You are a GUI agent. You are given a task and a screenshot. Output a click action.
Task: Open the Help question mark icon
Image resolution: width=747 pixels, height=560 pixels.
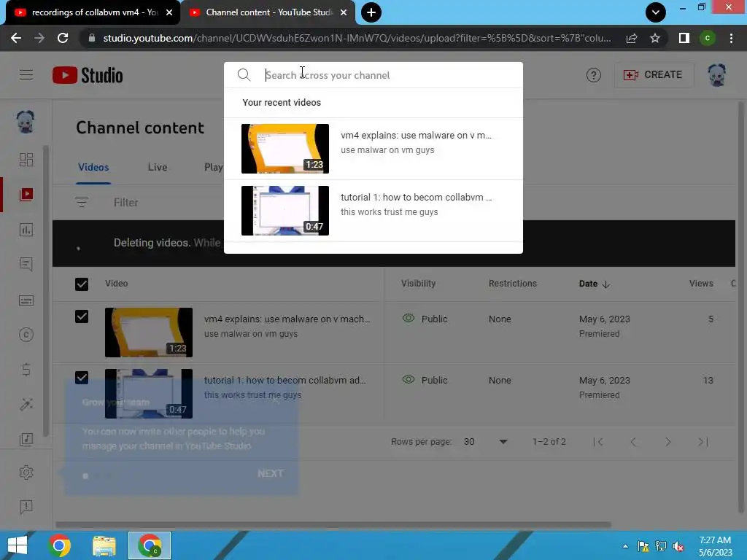tap(593, 75)
